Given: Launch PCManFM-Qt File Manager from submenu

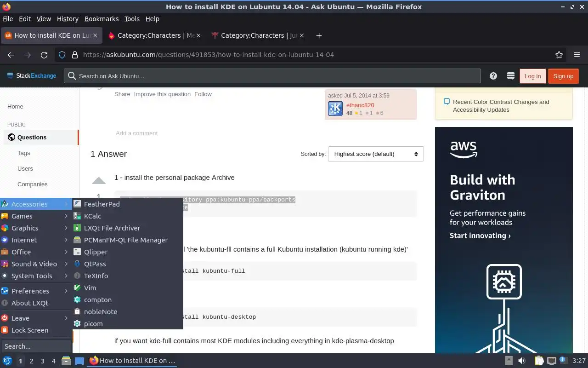Looking at the screenshot, I should pyautogui.click(x=128, y=240).
